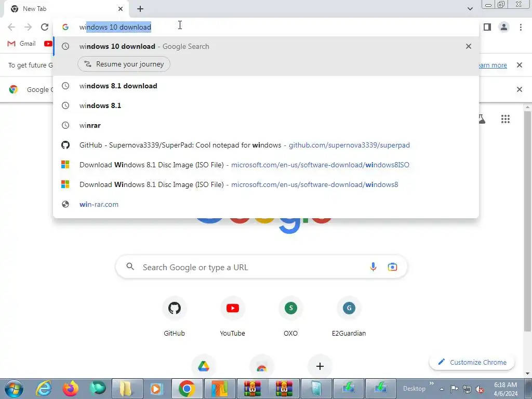Start voice search with the microphone icon

[x=373, y=267]
